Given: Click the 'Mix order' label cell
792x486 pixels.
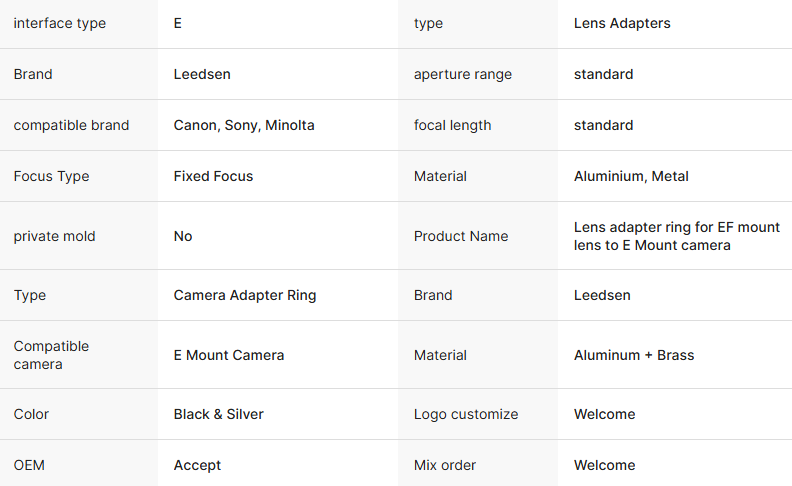Looking at the screenshot, I should pos(445,465).
